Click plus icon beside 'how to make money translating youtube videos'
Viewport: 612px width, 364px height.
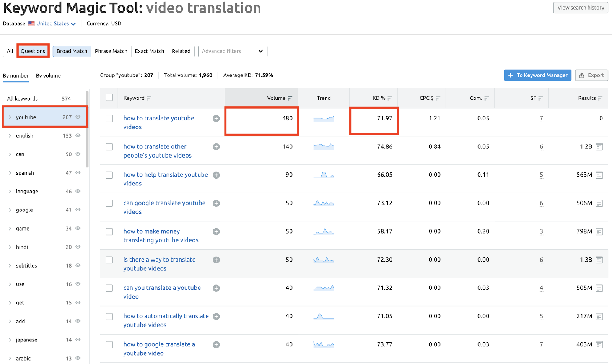(216, 232)
